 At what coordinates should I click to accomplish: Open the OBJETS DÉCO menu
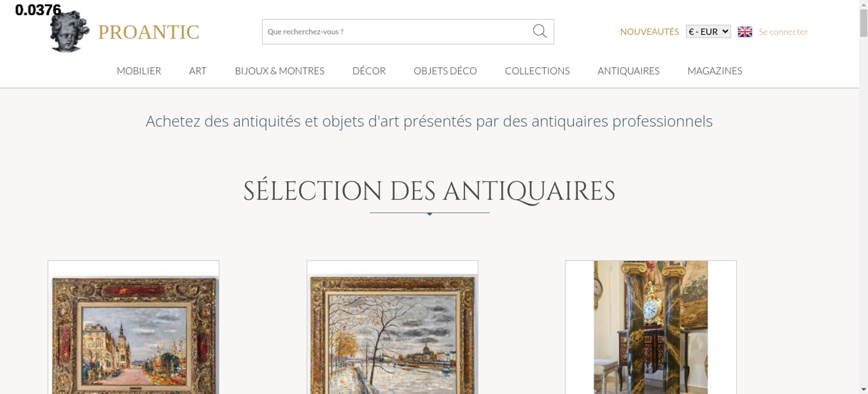(445, 71)
